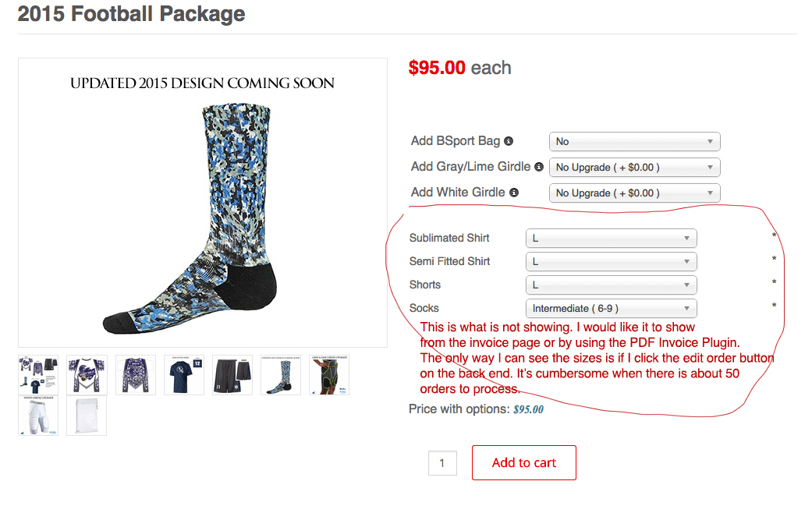Click the quantity input field
The image size is (812, 513).
point(441,463)
